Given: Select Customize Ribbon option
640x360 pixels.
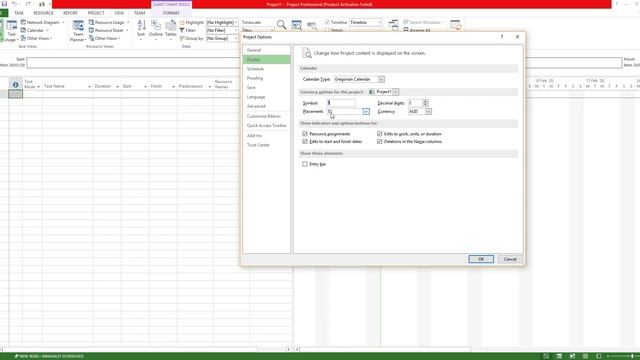Looking at the screenshot, I should point(267,116).
